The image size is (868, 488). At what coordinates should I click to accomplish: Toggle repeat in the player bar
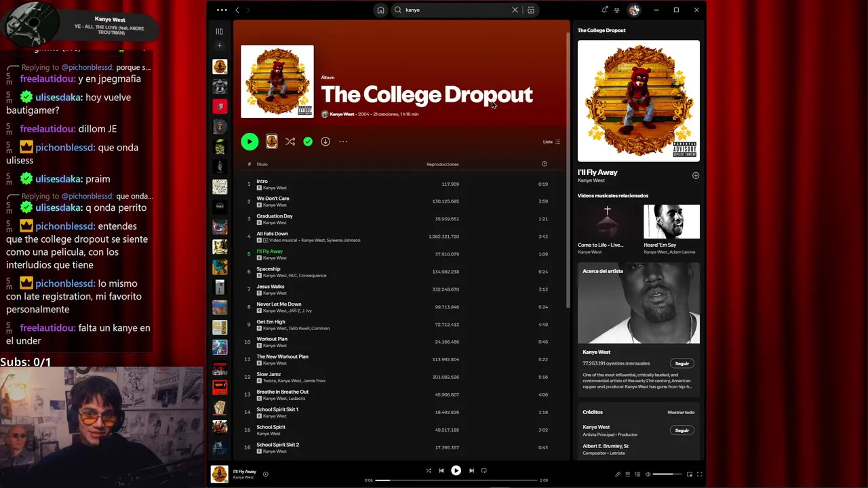(484, 470)
